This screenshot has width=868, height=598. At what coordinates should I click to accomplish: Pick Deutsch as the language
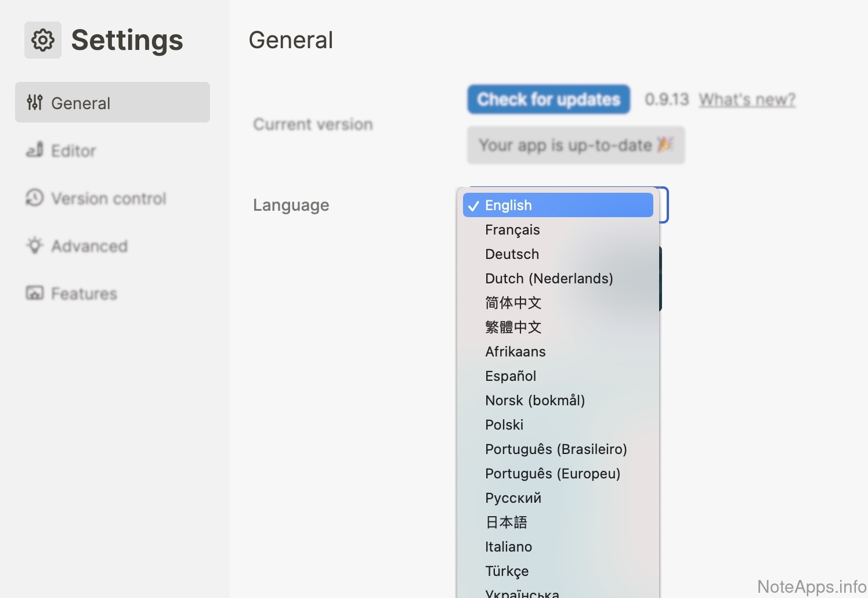pos(512,254)
